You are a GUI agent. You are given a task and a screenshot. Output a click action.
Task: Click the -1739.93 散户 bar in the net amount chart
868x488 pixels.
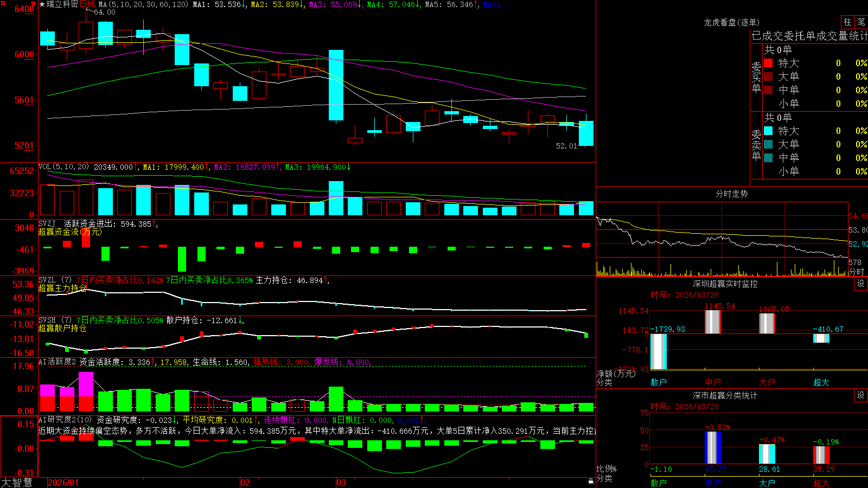click(659, 351)
